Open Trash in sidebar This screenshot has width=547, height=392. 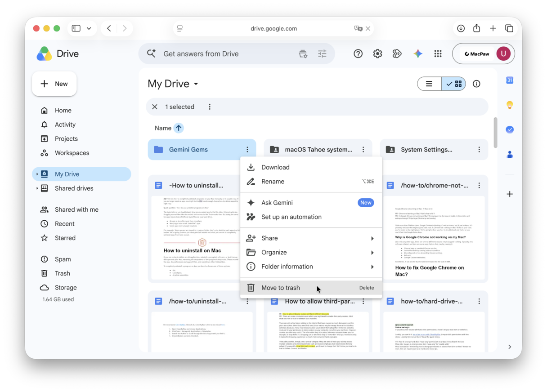click(x=81, y=273)
